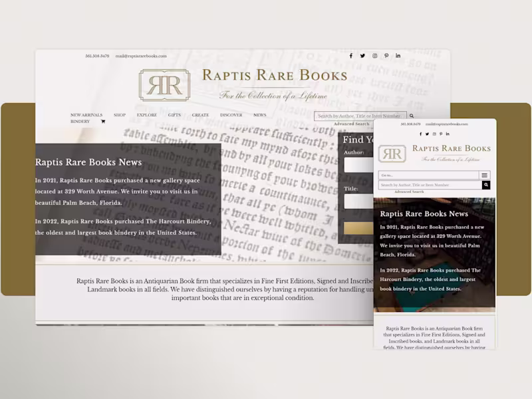
Task: Open Raptis Rare Books Facebook page
Action: 351,56
